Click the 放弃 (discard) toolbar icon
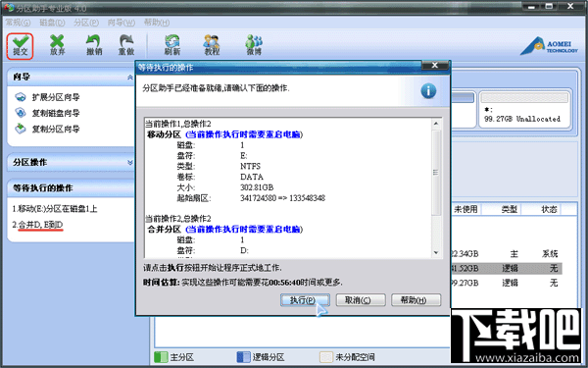588x368 pixels. [57, 45]
